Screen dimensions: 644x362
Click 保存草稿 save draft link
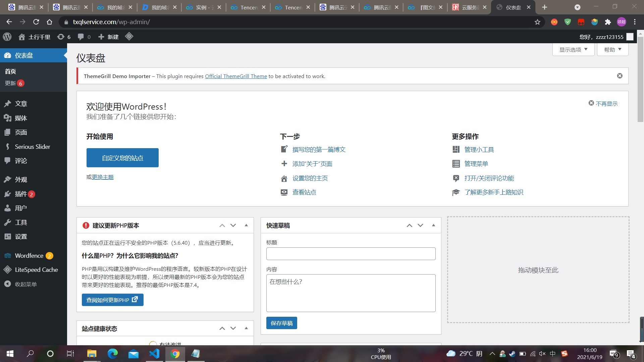(x=281, y=323)
